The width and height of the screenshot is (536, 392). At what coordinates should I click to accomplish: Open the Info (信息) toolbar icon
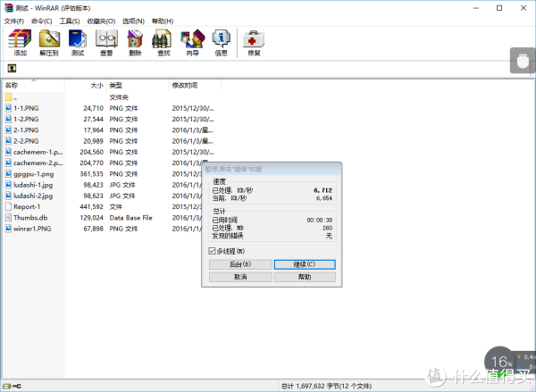pos(222,42)
